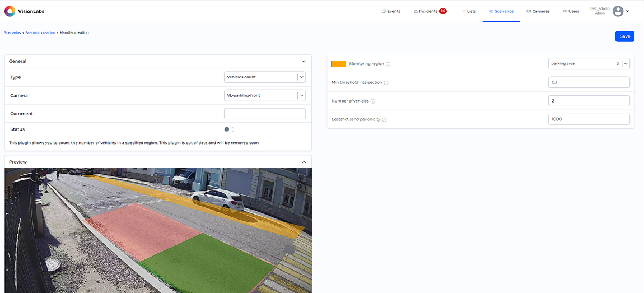Click the Number of vehicles info icon
Viewport: 644px width, 293px height.
click(x=373, y=101)
